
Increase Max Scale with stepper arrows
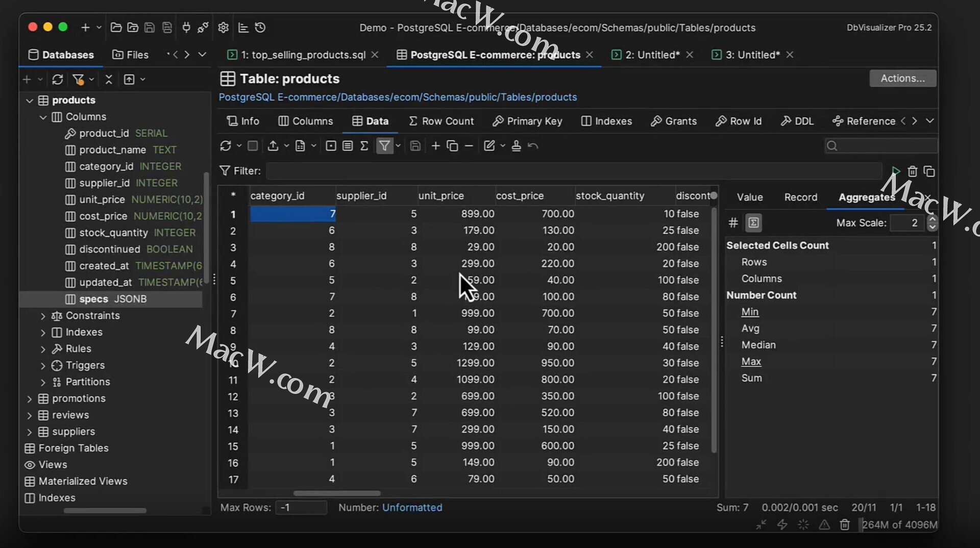pos(932,219)
